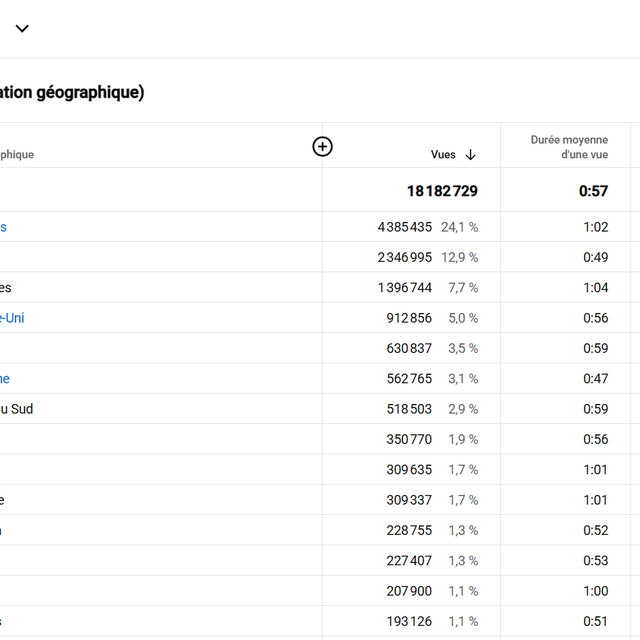Click the 0:49 average duration cell

596,258
